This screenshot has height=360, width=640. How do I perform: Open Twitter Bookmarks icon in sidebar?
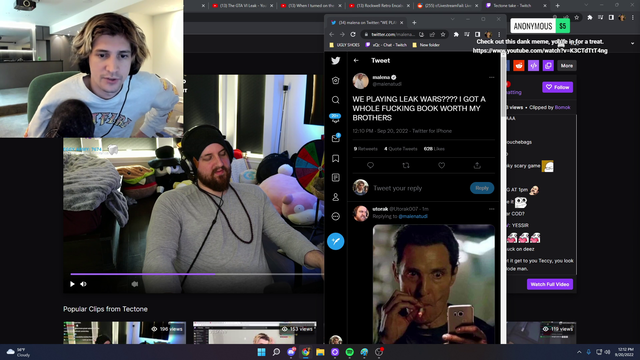pyautogui.click(x=336, y=158)
